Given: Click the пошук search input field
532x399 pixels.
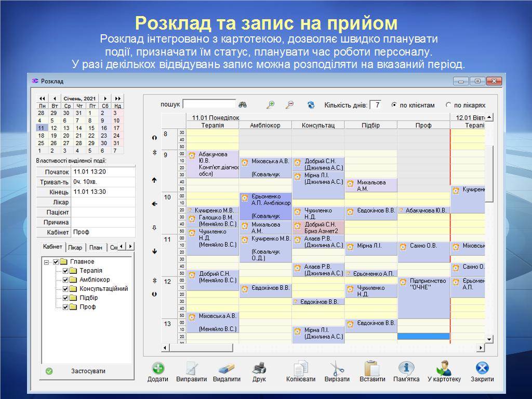Looking at the screenshot, I should click(x=209, y=104).
